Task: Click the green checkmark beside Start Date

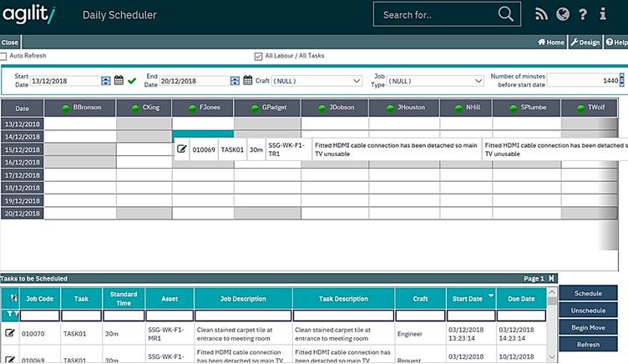Action: [x=132, y=81]
